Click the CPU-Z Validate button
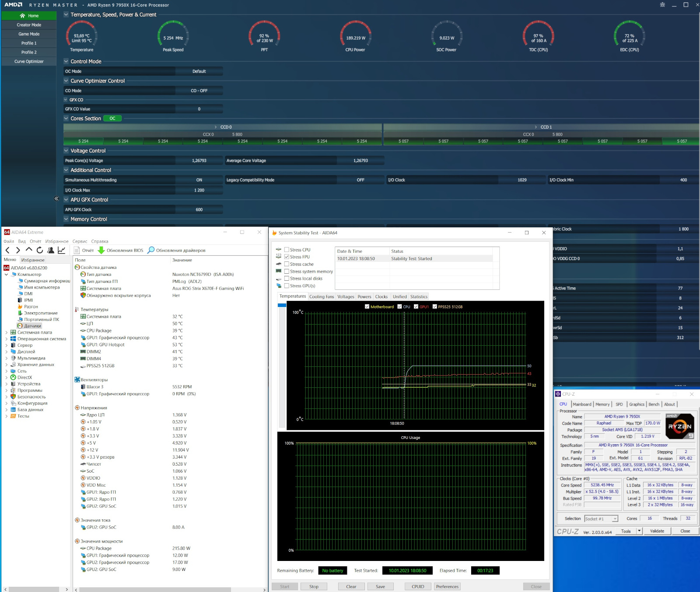Viewport: 700px width, 592px height. click(x=657, y=531)
